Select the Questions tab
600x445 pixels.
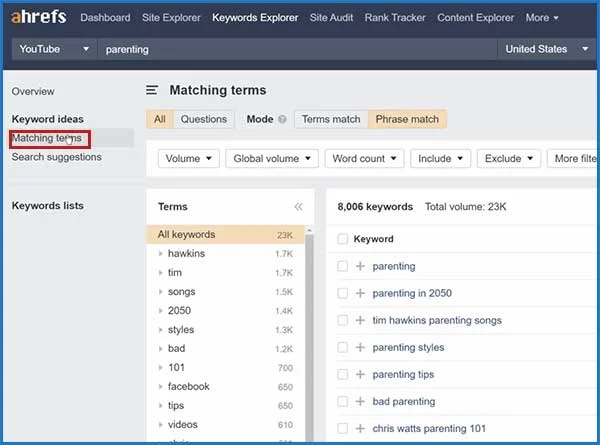204,119
